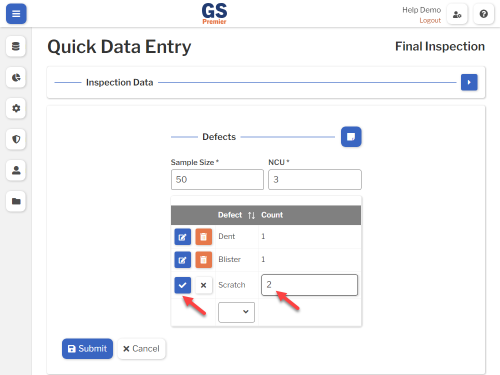Edit the Dent defect row
Viewport: 500px width, 375px height.
click(x=182, y=237)
